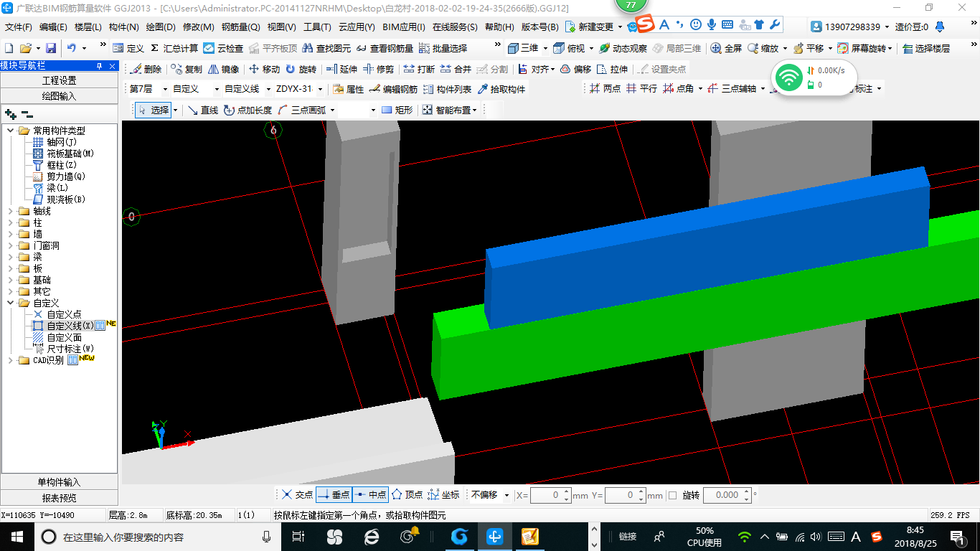The height and width of the screenshot is (551, 980).
Task: Click 查找图元 find element
Action: [326, 48]
